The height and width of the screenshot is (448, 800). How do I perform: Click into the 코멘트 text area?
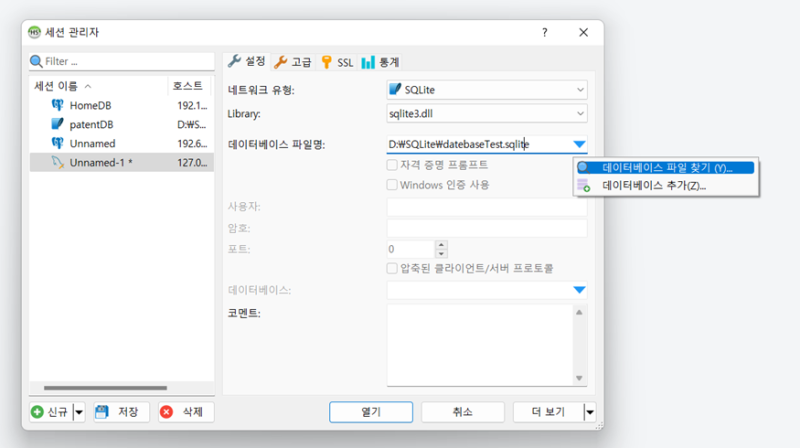click(x=480, y=345)
